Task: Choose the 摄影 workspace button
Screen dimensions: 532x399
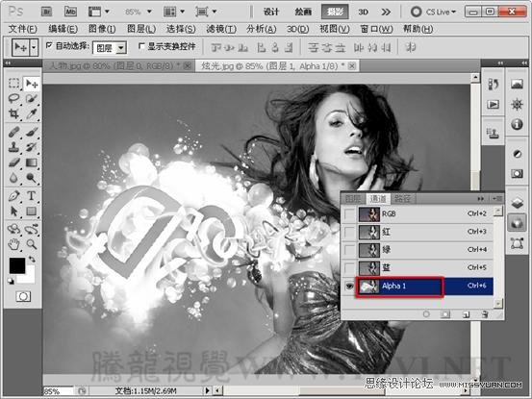Action: pyautogui.click(x=335, y=12)
